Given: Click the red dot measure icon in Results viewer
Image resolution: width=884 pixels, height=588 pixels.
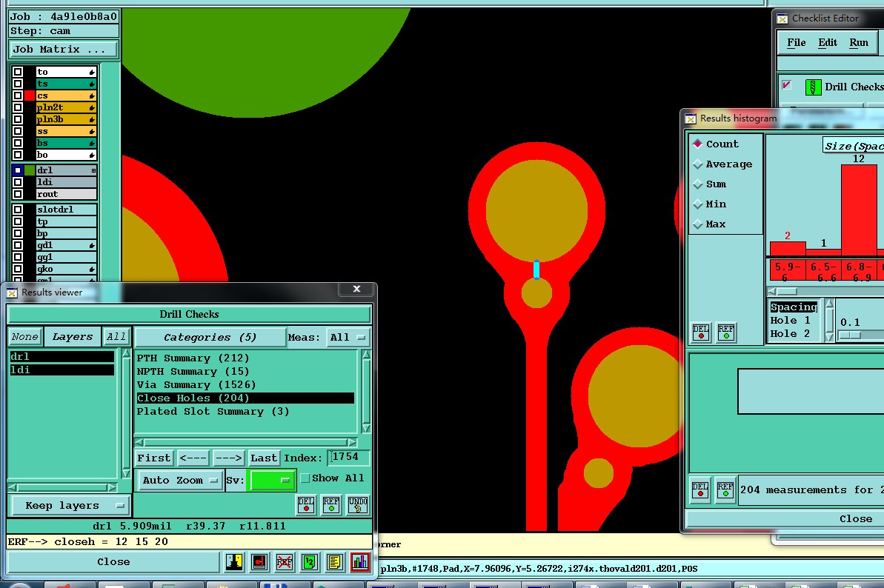Looking at the screenshot, I should click(x=259, y=561).
